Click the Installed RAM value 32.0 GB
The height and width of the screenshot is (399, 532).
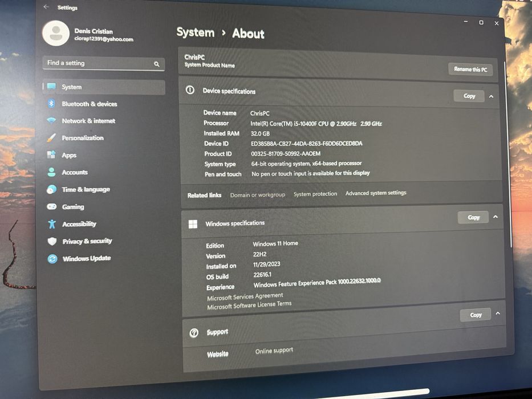point(260,134)
